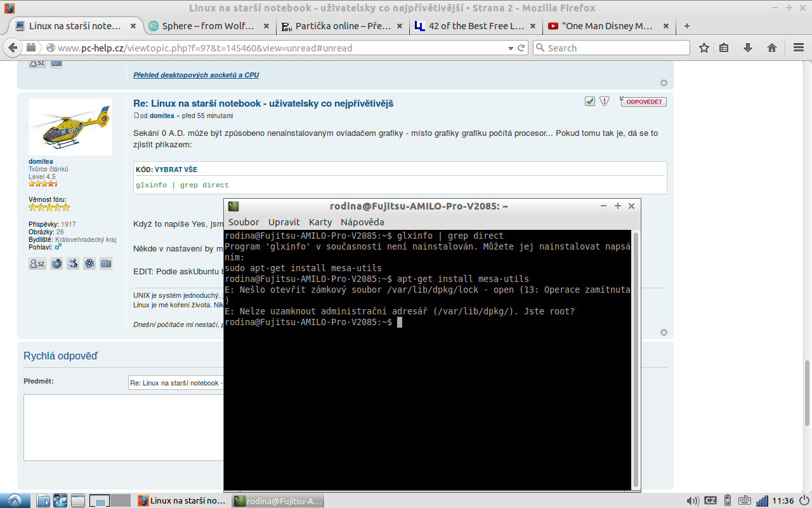Open the terminal Karty menu
812x508 pixels.
pyautogui.click(x=320, y=222)
